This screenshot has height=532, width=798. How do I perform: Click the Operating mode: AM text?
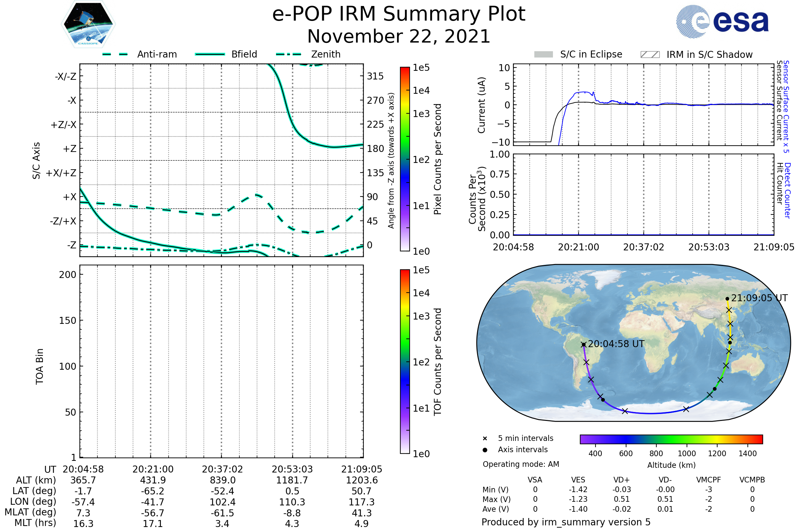(x=521, y=464)
